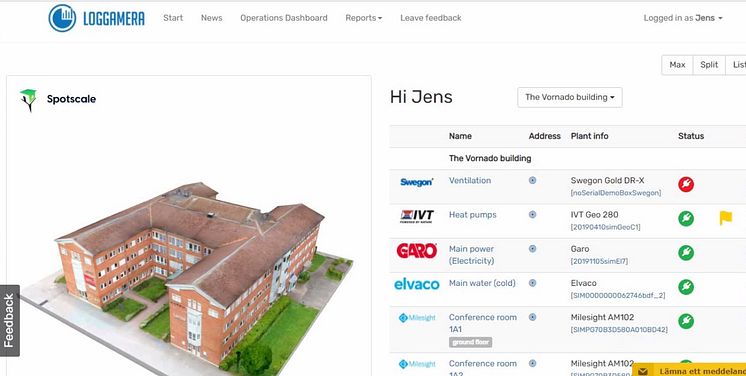Click address marker icon for Conference room 1A1
746x376 pixels.
532,317
